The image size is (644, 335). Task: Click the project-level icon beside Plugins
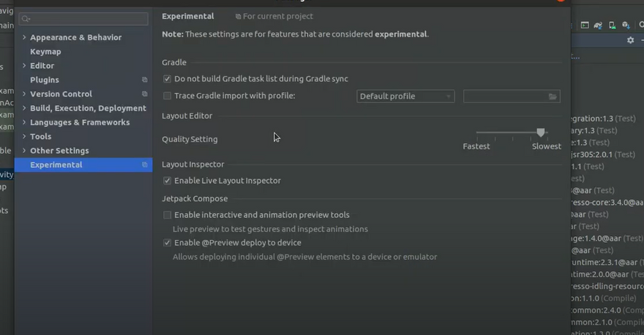coord(145,80)
